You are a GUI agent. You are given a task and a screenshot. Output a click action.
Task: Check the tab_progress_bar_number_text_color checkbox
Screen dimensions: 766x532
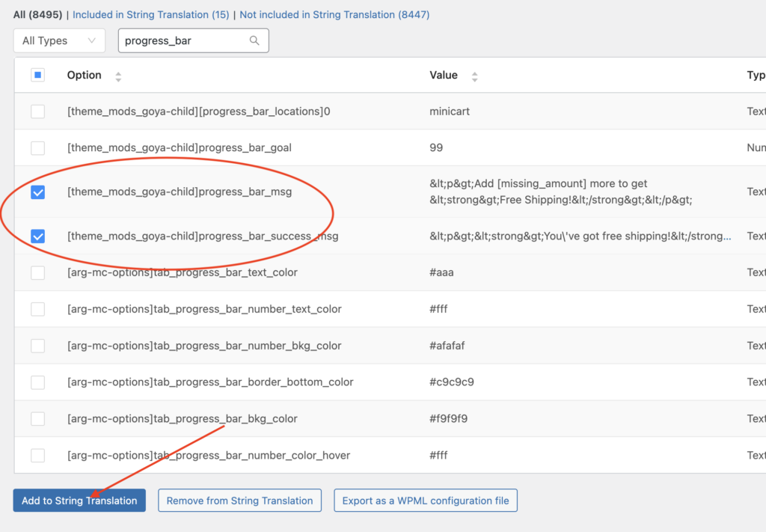[37, 309]
